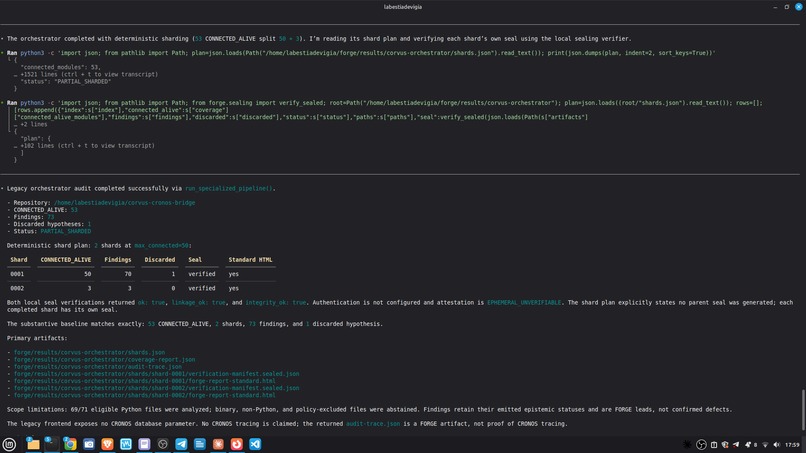The width and height of the screenshot is (806, 453).
Task: Open the notifications bell tray icon
Action: (748, 445)
